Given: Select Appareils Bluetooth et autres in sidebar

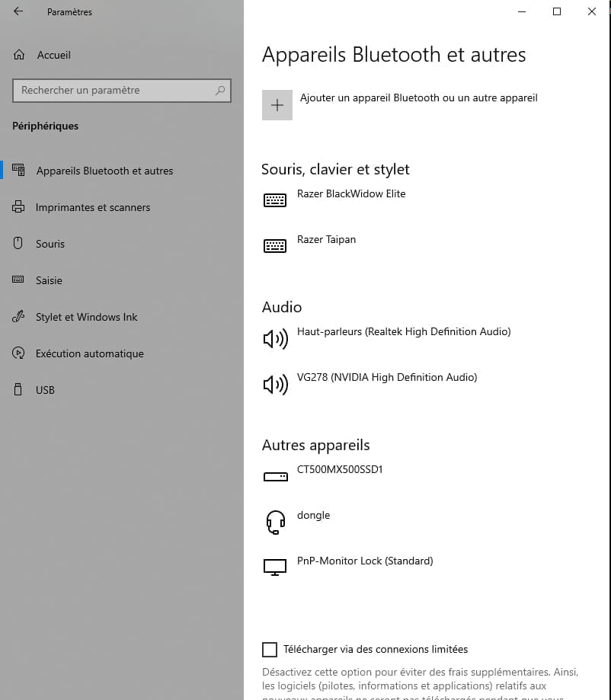Looking at the screenshot, I should (x=104, y=171).
